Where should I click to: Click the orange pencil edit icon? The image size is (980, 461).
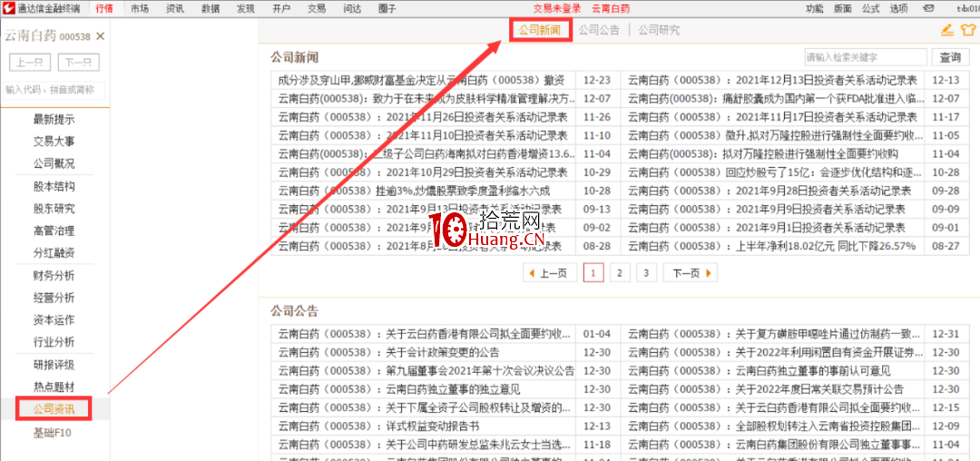coord(947,30)
